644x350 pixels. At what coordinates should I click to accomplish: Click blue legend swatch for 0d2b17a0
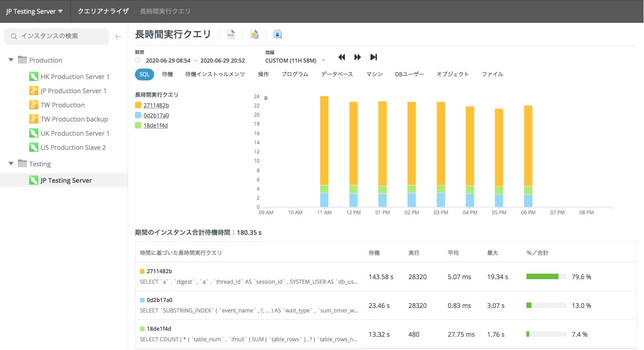[x=138, y=115]
